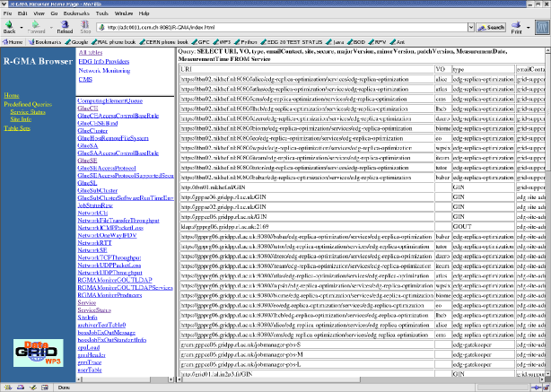Open the Help menu

click(x=144, y=13)
